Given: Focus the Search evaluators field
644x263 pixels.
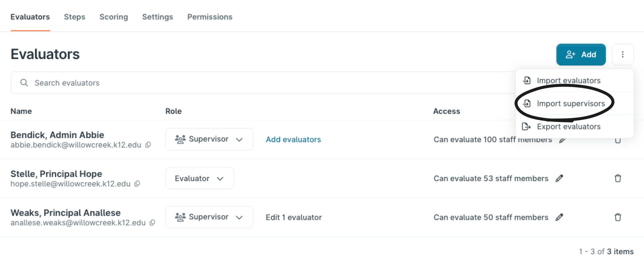Looking at the screenshot, I should point(236,83).
